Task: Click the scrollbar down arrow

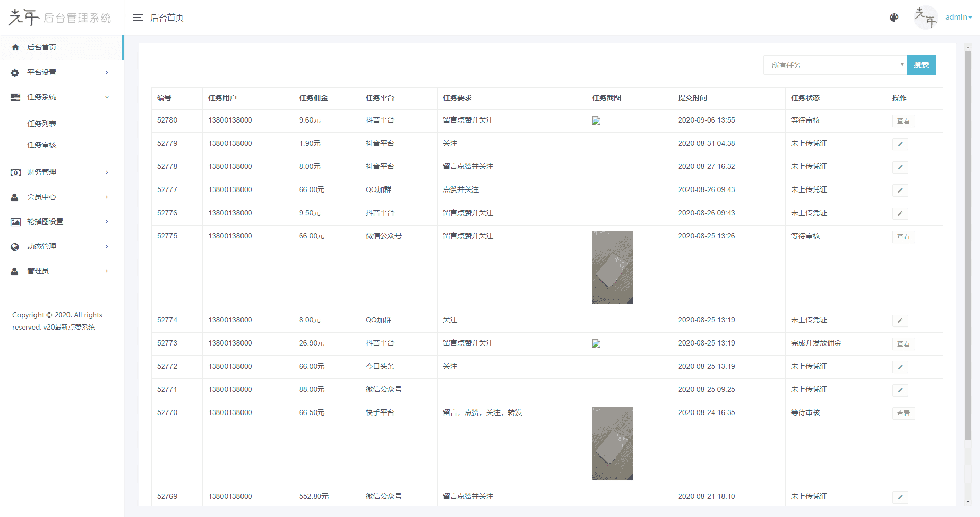Action: point(968,501)
